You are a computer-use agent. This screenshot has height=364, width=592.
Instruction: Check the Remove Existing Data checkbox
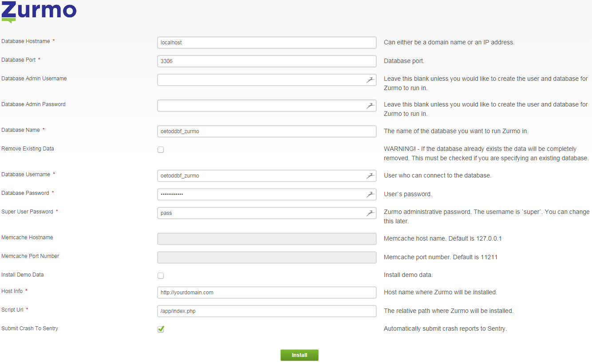pos(161,150)
